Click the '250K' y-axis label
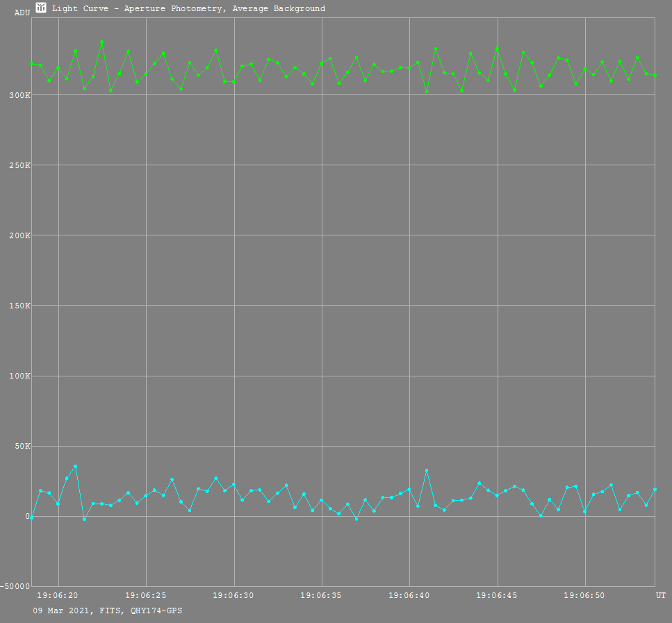 tap(19, 165)
